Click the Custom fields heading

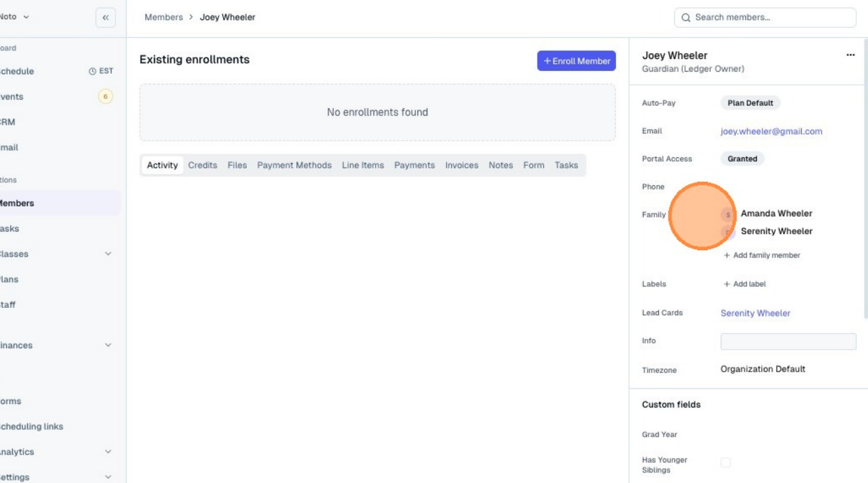672,405
